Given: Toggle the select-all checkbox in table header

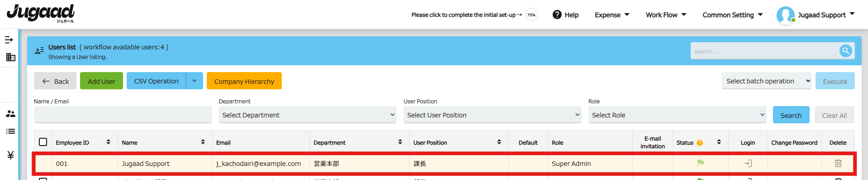Looking at the screenshot, I should tap(43, 142).
